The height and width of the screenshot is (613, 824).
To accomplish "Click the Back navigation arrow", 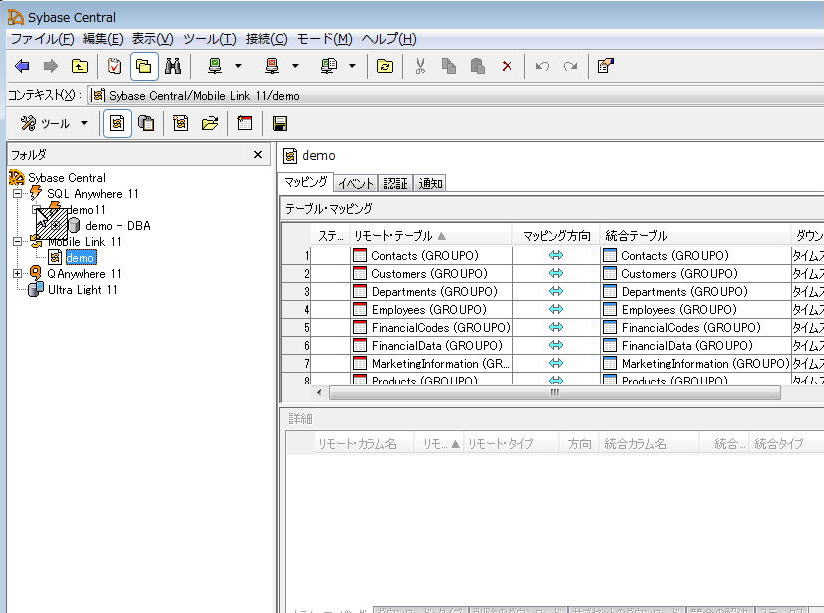I will tap(22, 66).
